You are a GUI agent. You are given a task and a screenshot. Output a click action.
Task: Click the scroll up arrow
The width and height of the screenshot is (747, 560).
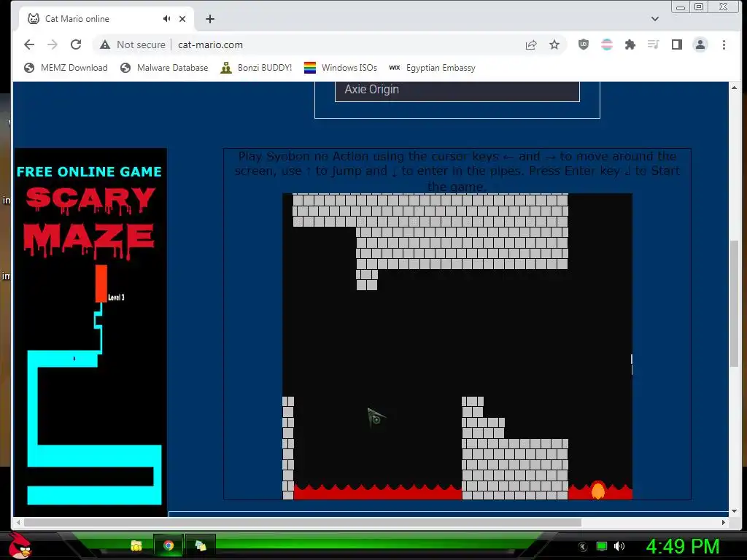click(x=734, y=87)
